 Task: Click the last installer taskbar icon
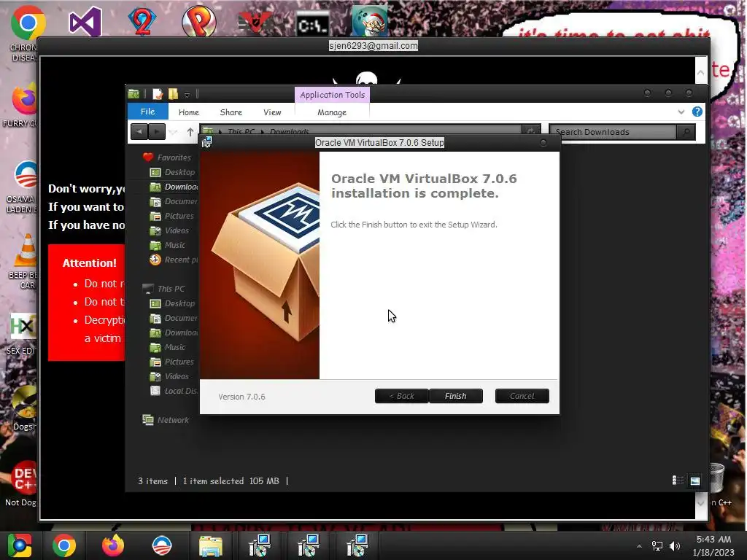point(357,545)
